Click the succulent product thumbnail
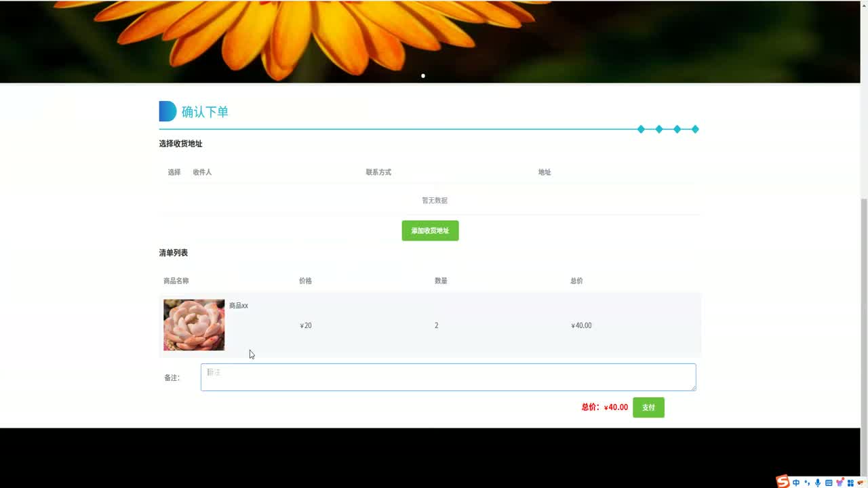This screenshot has width=868, height=488. click(194, 325)
